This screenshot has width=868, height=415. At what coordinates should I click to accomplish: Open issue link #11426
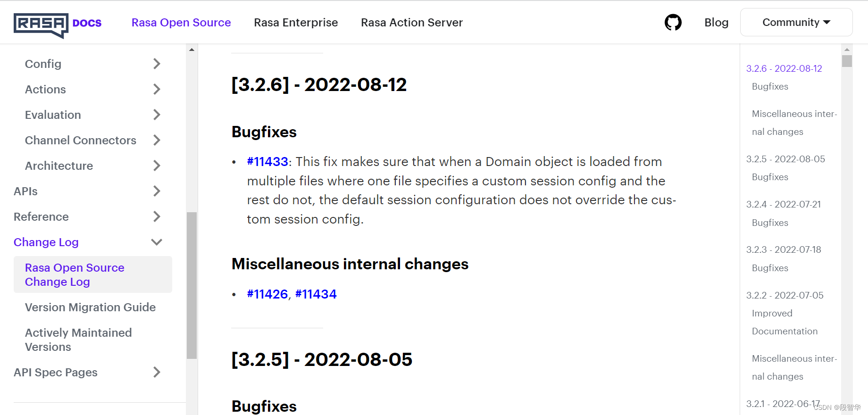pos(267,294)
